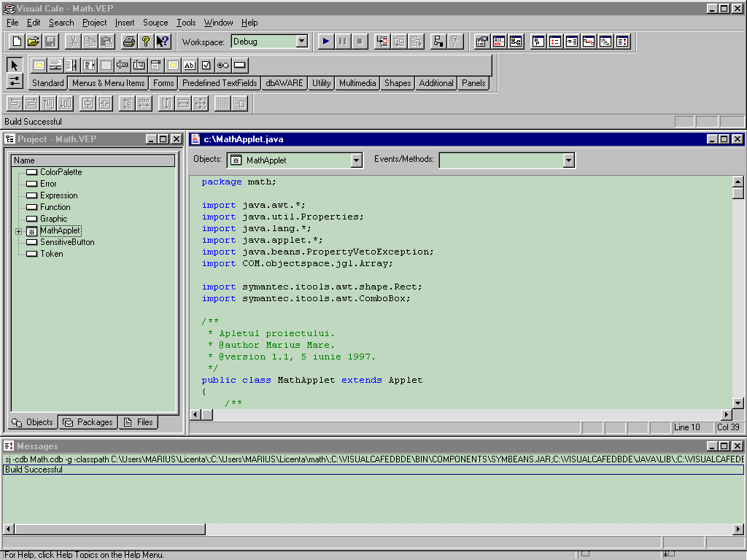The width and height of the screenshot is (747, 560).
Task: Select the Choice component icon in palette
Action: click(156, 65)
